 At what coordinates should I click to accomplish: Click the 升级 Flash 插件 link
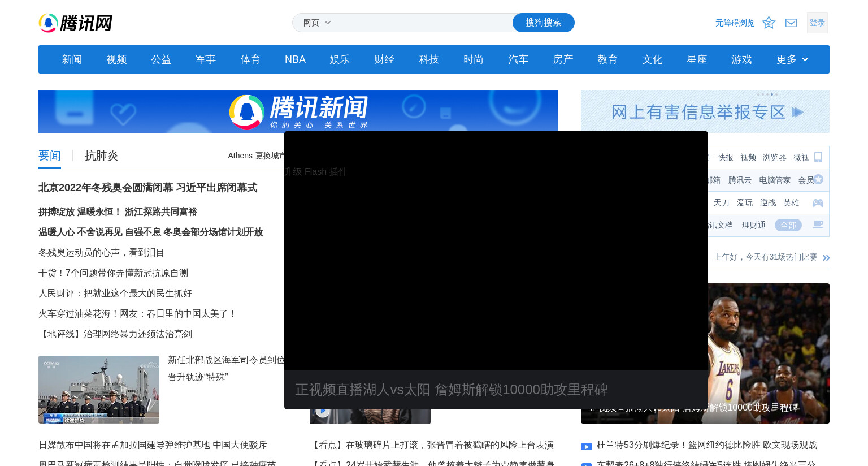tap(316, 172)
